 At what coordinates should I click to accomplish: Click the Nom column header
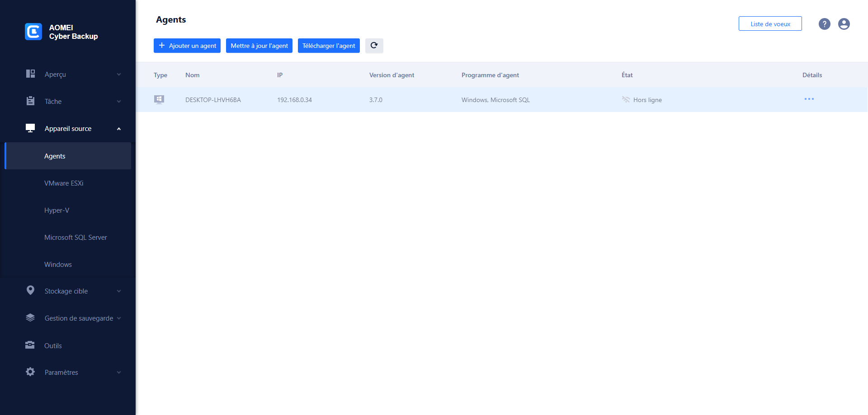[x=192, y=75]
